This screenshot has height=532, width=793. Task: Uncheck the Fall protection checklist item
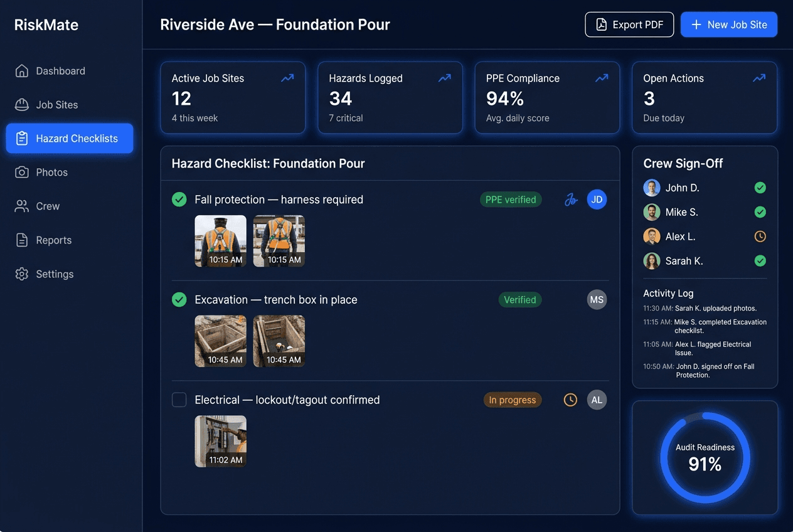coord(179,199)
